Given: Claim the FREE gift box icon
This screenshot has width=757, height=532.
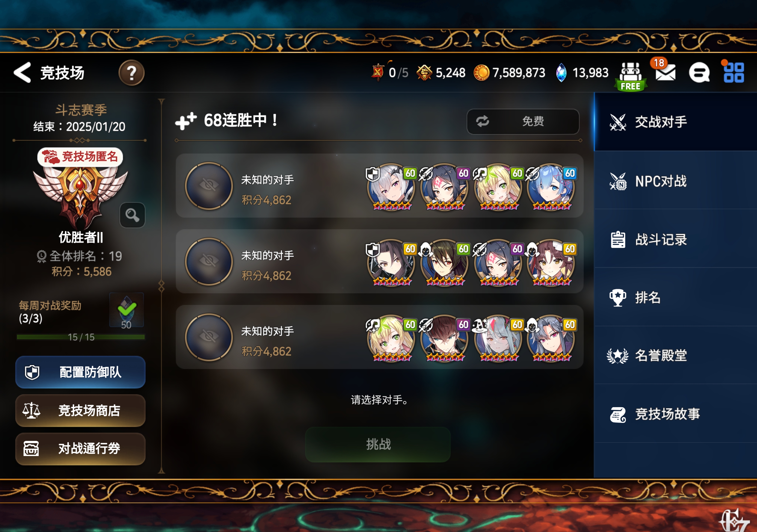Looking at the screenshot, I should click(x=630, y=76).
